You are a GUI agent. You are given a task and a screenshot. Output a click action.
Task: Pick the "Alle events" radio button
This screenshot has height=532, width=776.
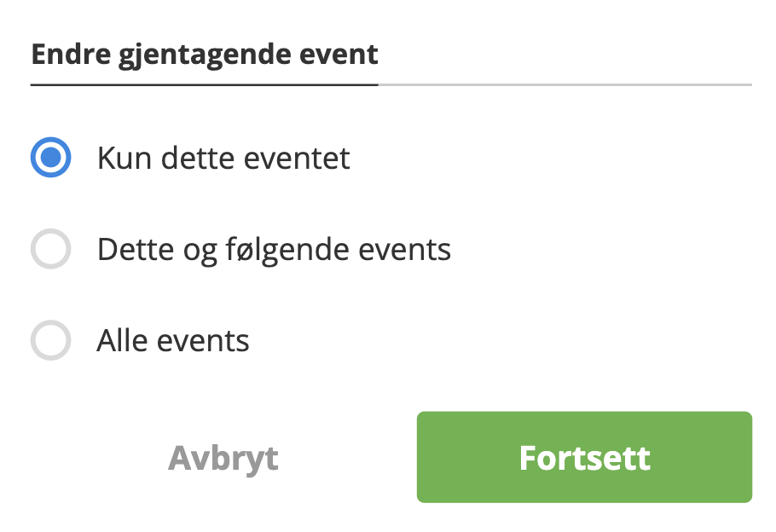tap(50, 341)
